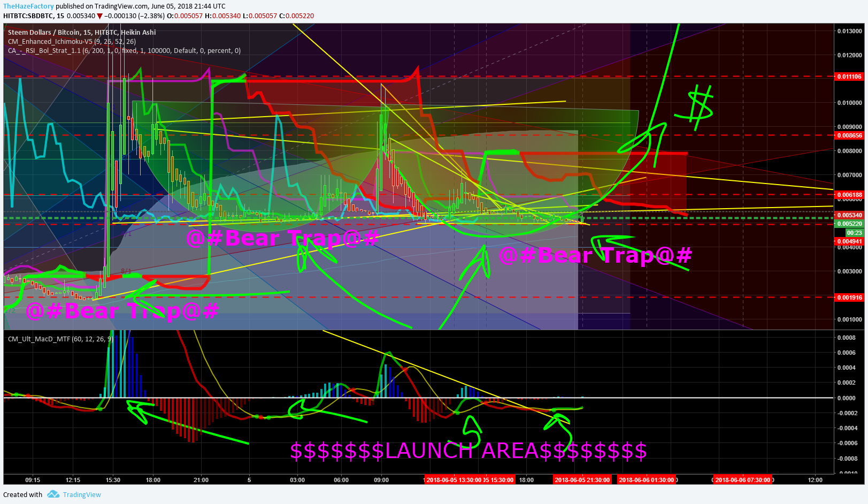Click the 06:00 time axis label
Image resolution: width=868 pixels, height=504 pixels.
(341, 480)
